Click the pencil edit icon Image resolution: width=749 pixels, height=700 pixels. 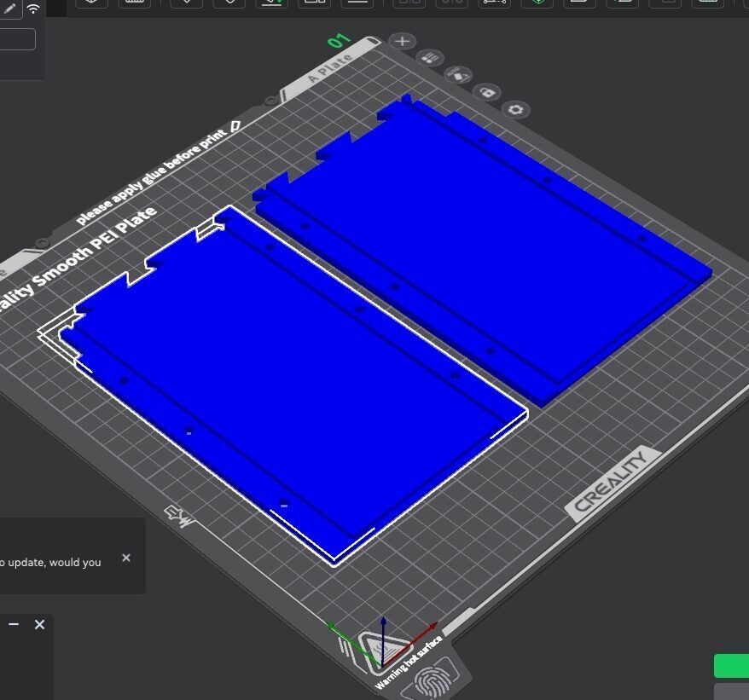click(x=9, y=9)
